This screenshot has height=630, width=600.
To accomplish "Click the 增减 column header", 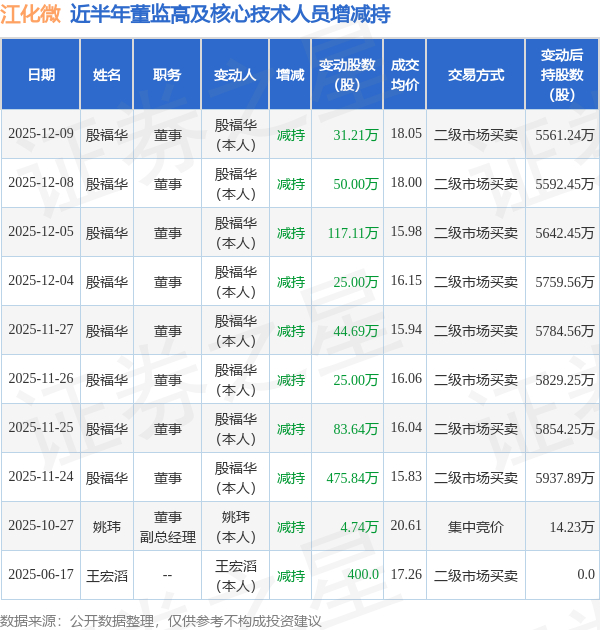I will click(x=290, y=74).
